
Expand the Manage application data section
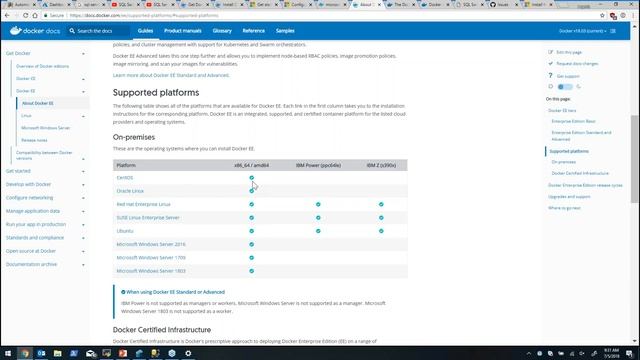(x=83, y=211)
